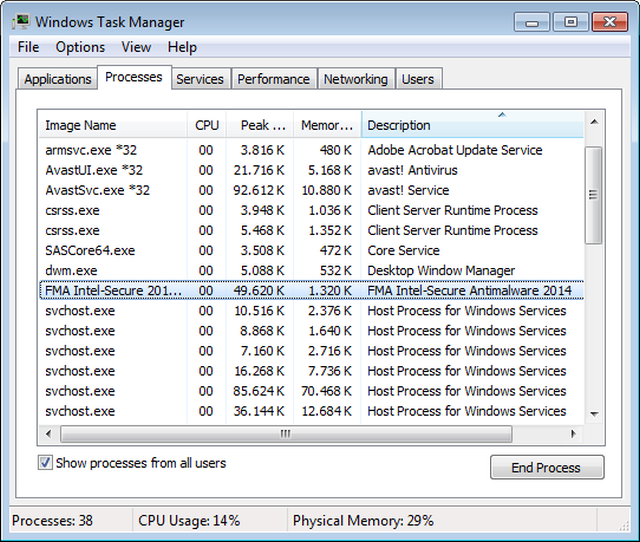The height and width of the screenshot is (542, 640).
Task: Click avast! Service description
Action: 408,190
